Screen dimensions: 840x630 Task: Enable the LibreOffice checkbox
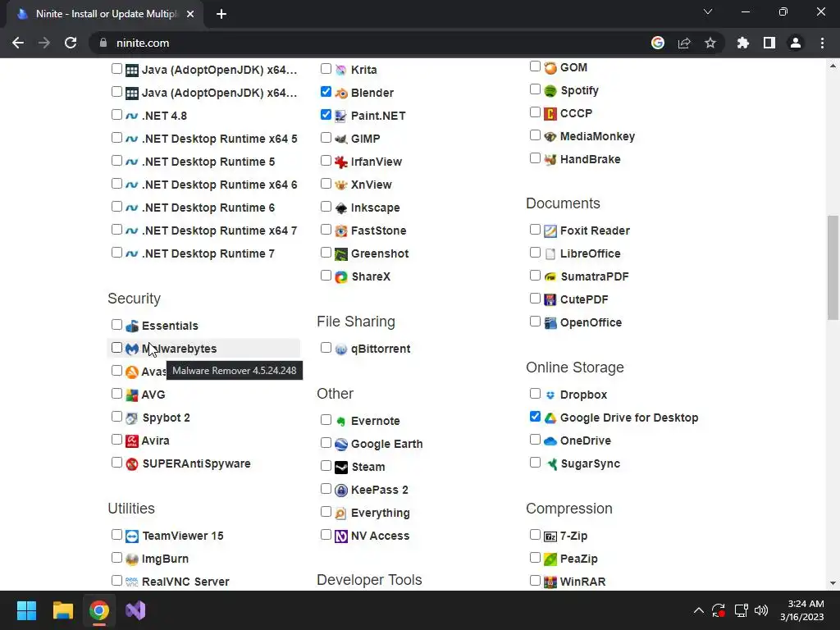(x=535, y=253)
